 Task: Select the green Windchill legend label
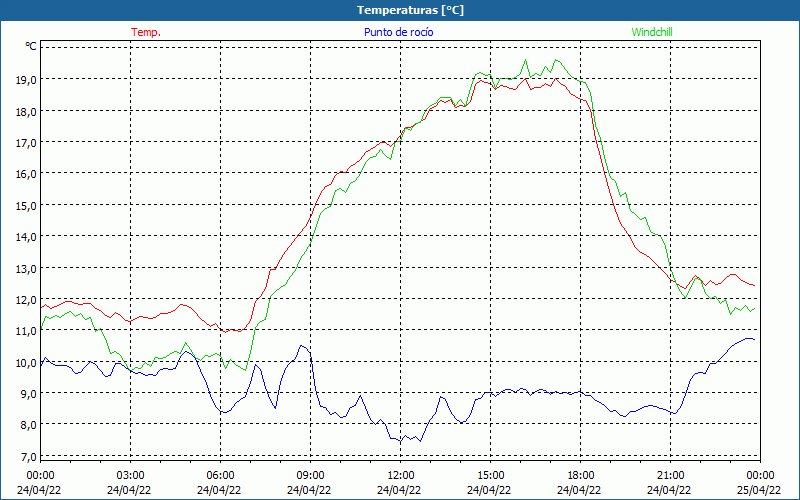point(652,32)
